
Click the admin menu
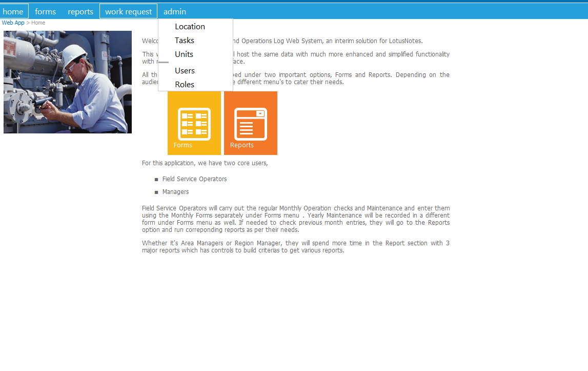[x=175, y=11]
